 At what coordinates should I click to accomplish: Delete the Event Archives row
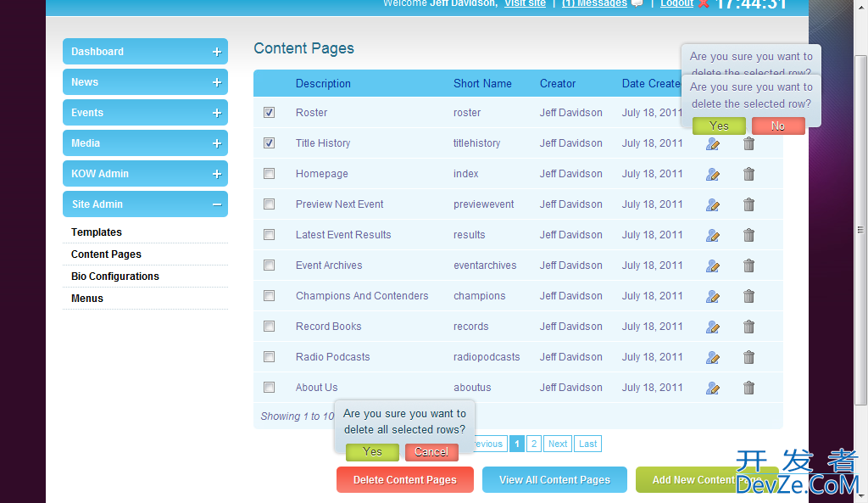coord(748,265)
